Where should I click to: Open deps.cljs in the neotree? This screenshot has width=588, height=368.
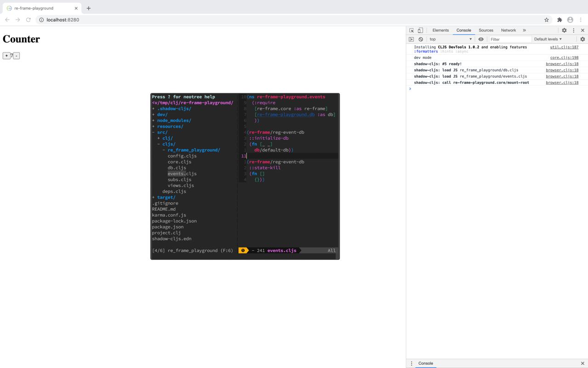tap(174, 191)
